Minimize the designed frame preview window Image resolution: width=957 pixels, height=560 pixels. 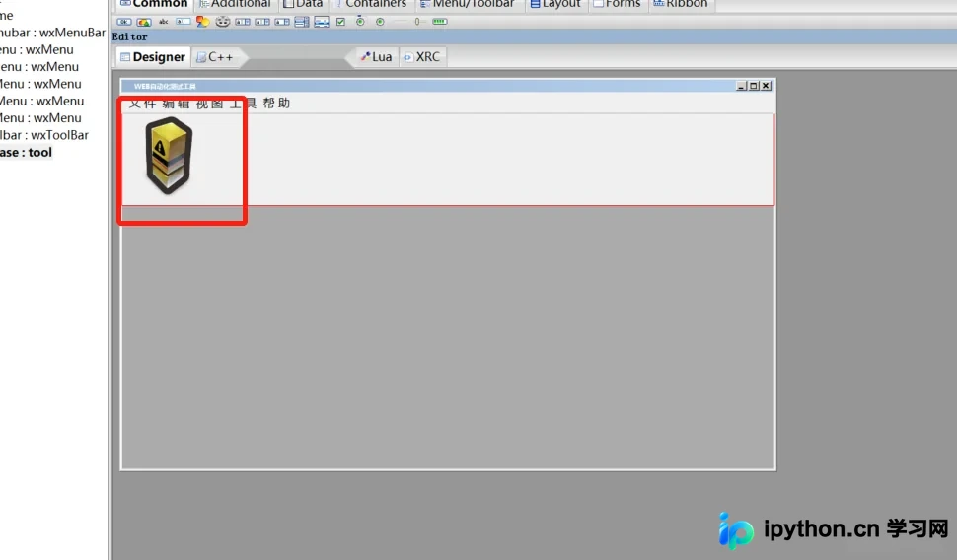pos(742,86)
